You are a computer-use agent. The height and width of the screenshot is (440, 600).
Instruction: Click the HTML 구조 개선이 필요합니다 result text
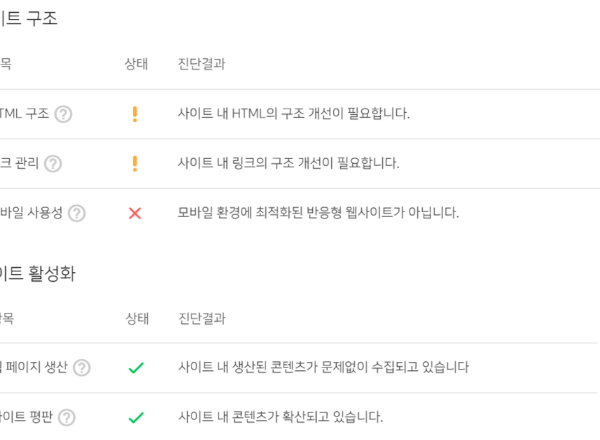click(x=293, y=114)
